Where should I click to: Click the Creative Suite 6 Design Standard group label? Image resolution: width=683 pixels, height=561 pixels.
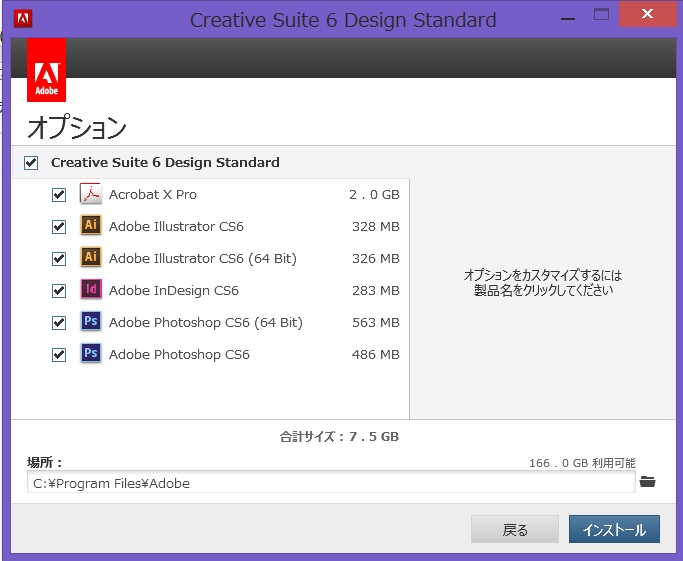[165, 162]
